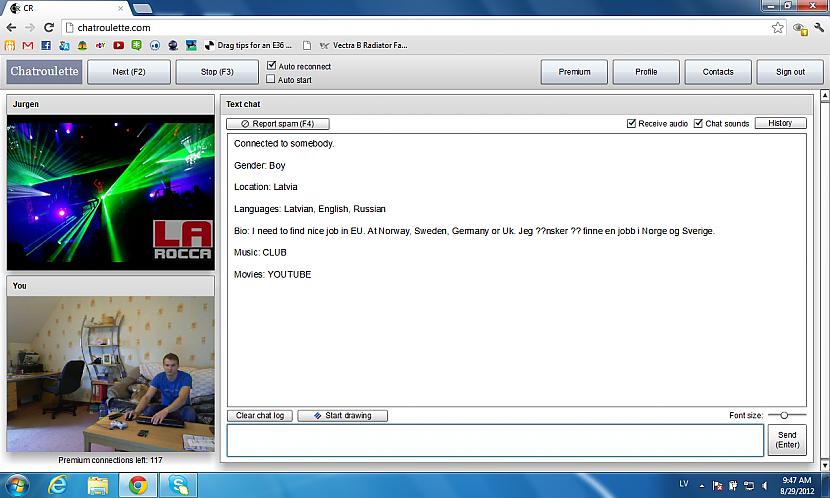Disable the Chat sounds checkbox
This screenshot has width=830, height=498.
[698, 123]
